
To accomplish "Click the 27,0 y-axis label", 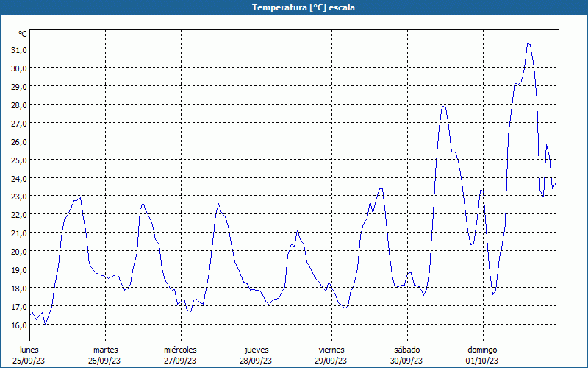I will 19,123.
